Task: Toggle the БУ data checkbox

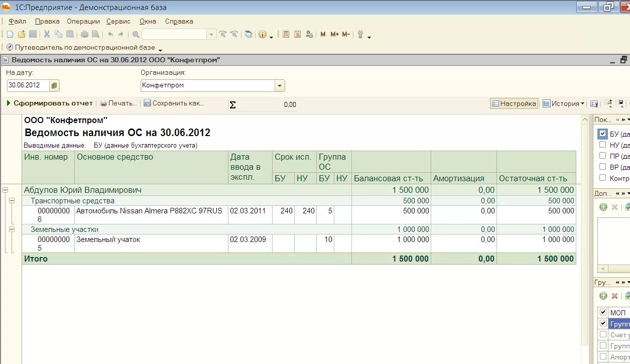Action: (603, 134)
